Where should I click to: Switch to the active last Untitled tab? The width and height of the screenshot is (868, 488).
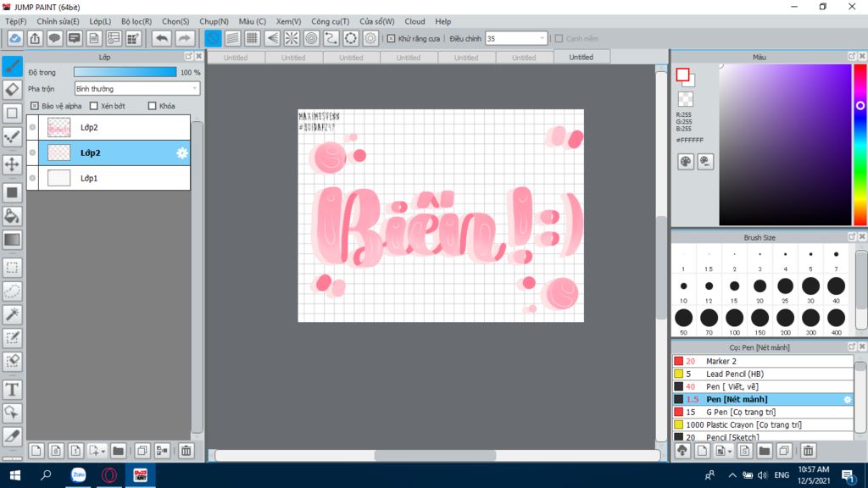[581, 57]
